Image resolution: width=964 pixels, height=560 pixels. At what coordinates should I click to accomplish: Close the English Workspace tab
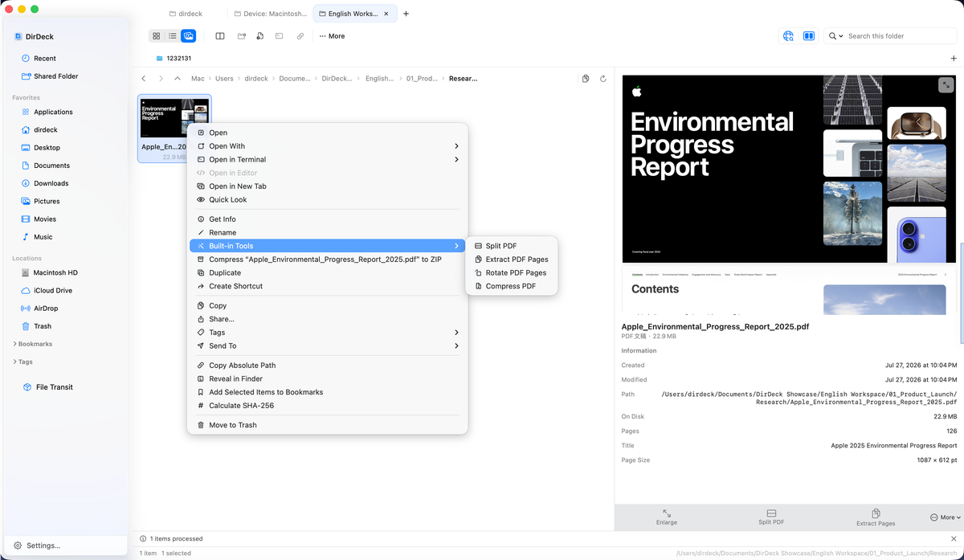(x=386, y=14)
